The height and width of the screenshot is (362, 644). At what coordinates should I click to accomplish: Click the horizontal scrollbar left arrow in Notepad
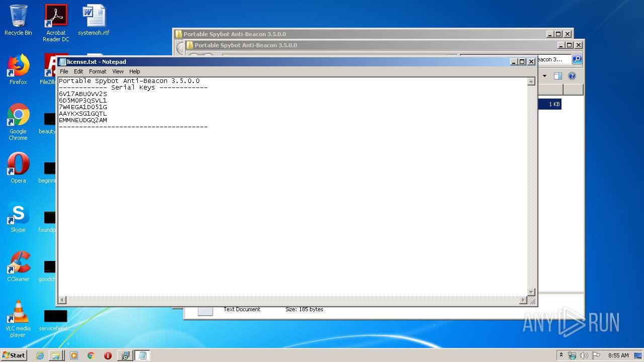[62, 300]
